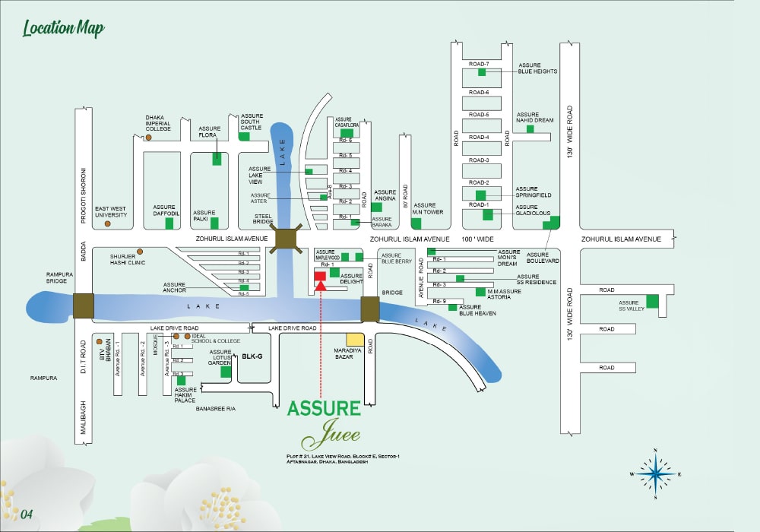The image size is (760, 532).
Task: Select the Ideal School & College label
Action: click(216, 338)
